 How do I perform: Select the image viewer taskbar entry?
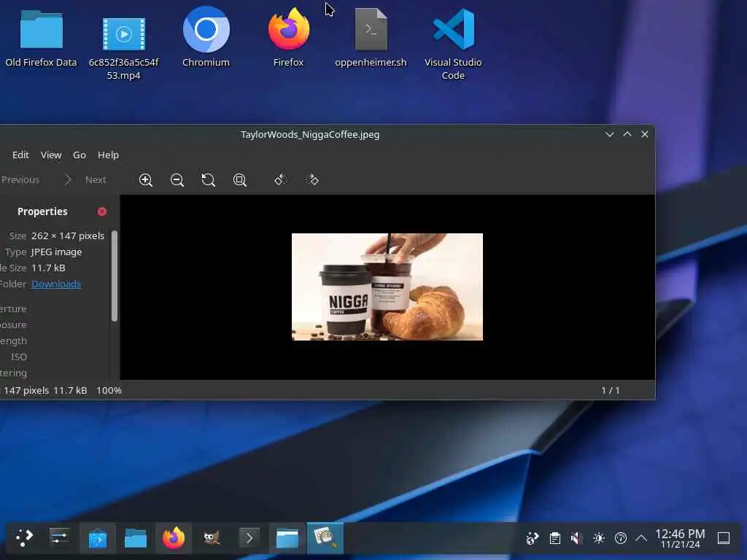(x=325, y=539)
